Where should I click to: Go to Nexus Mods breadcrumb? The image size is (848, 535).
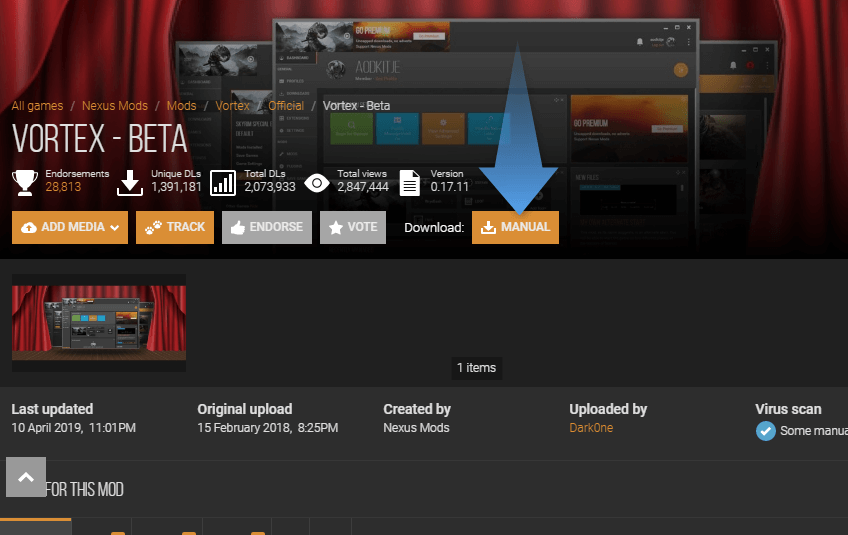coord(115,105)
